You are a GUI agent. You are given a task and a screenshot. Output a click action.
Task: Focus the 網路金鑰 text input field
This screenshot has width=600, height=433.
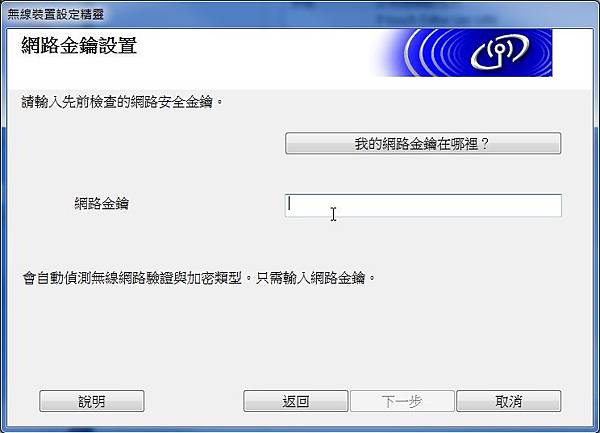tap(423, 205)
